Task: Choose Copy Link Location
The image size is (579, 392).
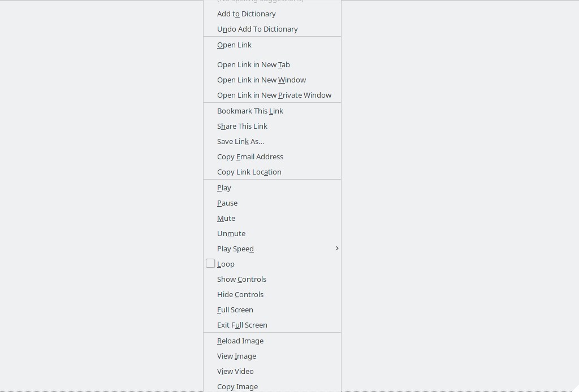Action: (x=272, y=172)
